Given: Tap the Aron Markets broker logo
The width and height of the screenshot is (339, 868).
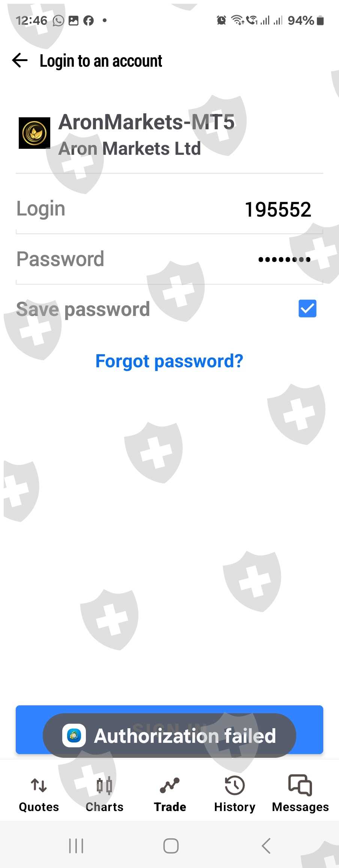Looking at the screenshot, I should point(34,133).
